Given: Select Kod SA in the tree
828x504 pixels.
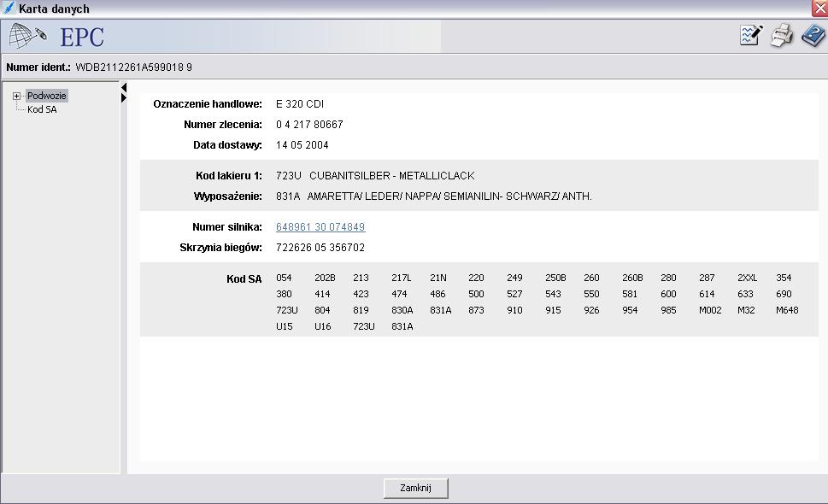Looking at the screenshot, I should 42,109.
